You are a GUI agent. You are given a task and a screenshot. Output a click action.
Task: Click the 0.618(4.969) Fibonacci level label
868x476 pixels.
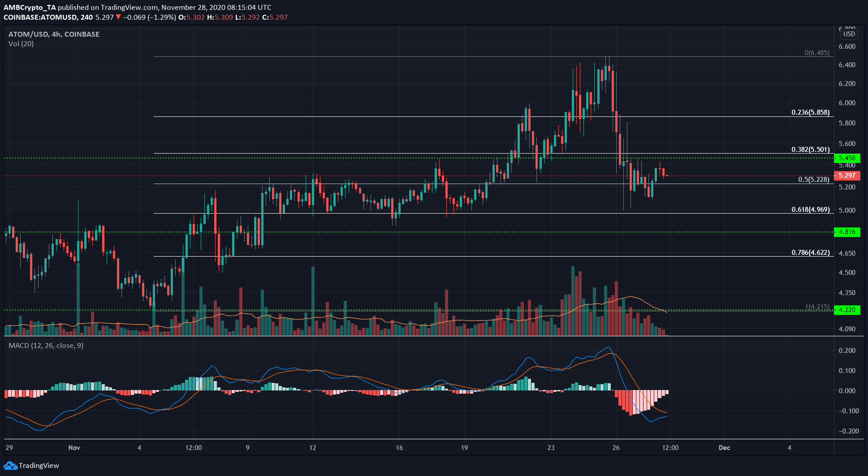[x=811, y=210]
